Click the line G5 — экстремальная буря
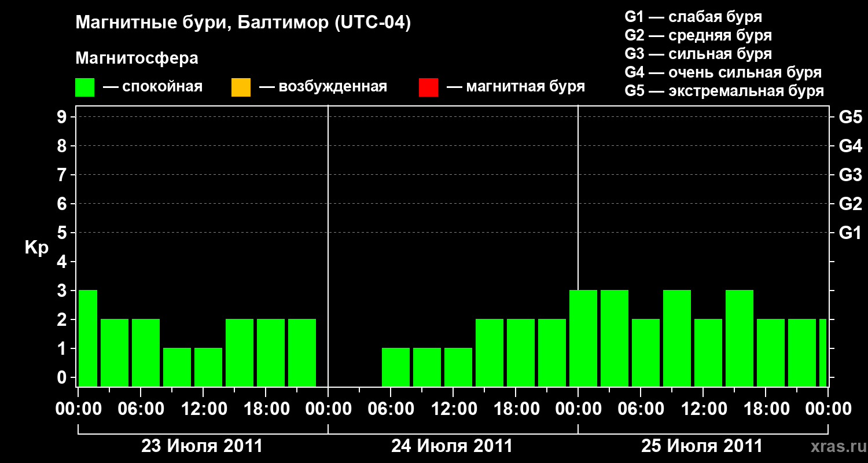This screenshot has width=868, height=463. click(x=724, y=91)
